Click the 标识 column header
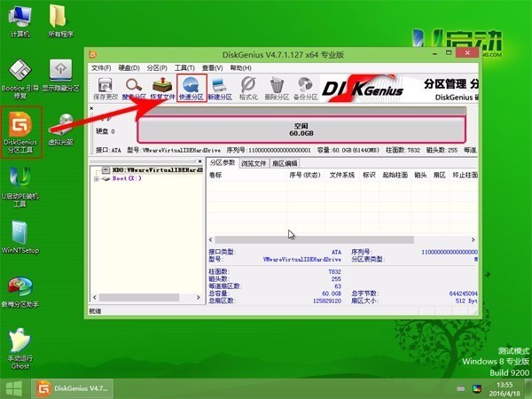The width and height of the screenshot is (532, 399). pyautogui.click(x=370, y=175)
